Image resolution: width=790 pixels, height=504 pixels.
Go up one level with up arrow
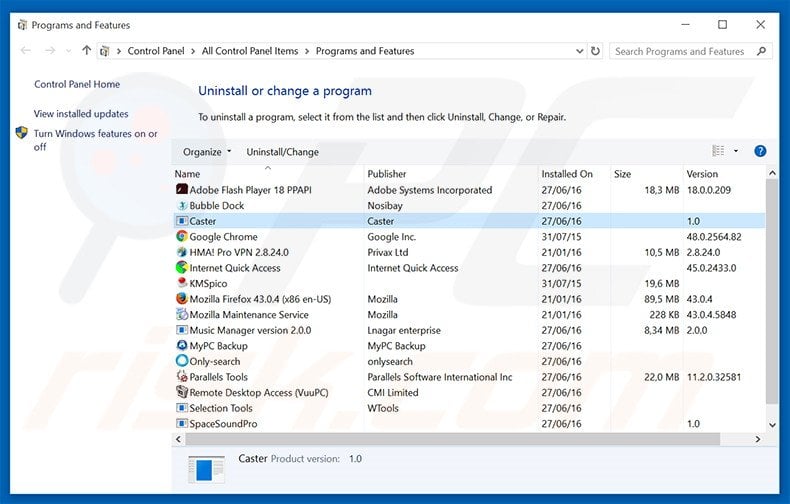(x=87, y=50)
